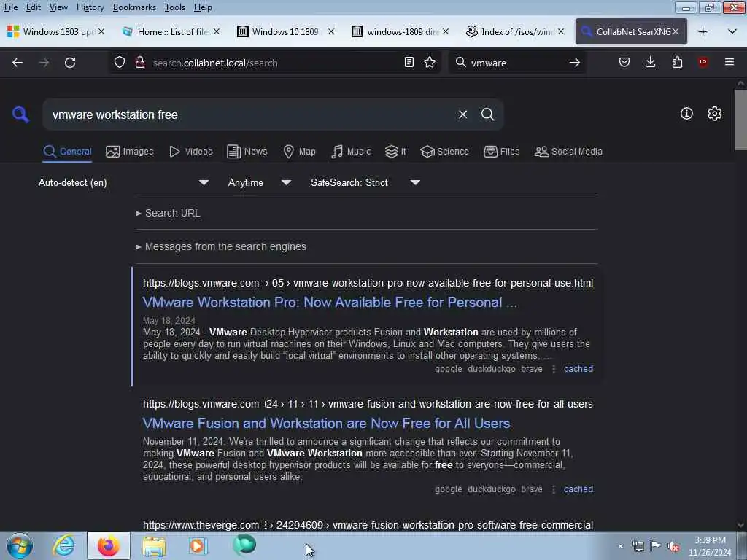Open cached copy of second result
The width and height of the screenshot is (747, 560).
click(578, 489)
